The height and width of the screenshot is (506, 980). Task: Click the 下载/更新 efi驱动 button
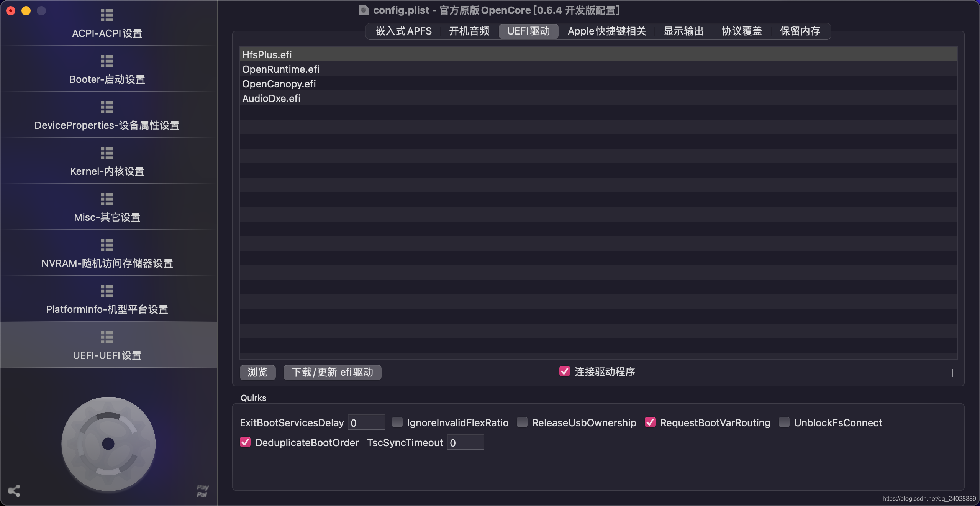click(332, 372)
